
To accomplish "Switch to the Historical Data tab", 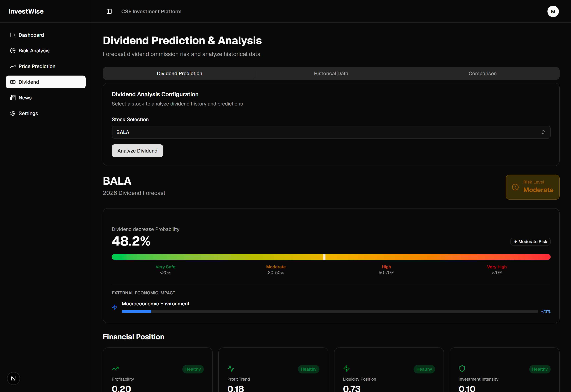I will [x=331, y=73].
